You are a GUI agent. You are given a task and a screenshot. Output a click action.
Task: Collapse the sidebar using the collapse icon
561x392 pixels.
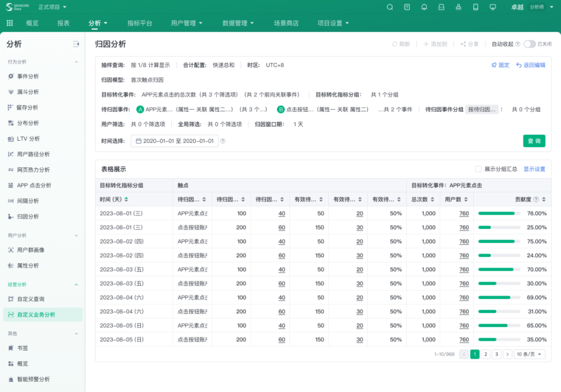click(75, 44)
